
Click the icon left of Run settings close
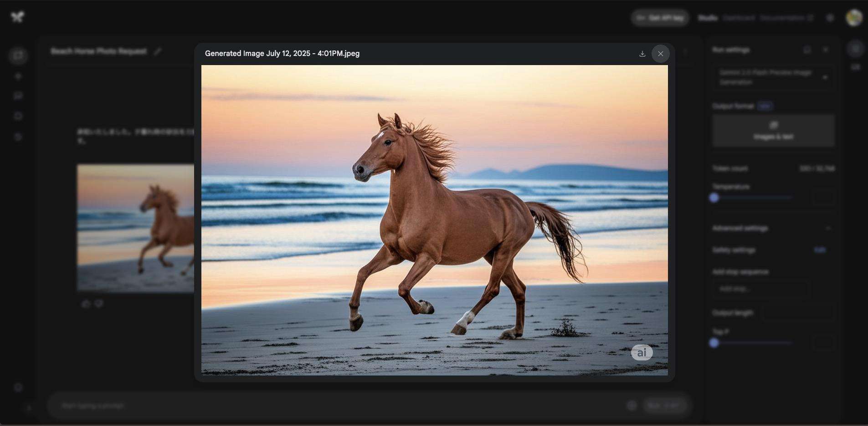pos(807,50)
